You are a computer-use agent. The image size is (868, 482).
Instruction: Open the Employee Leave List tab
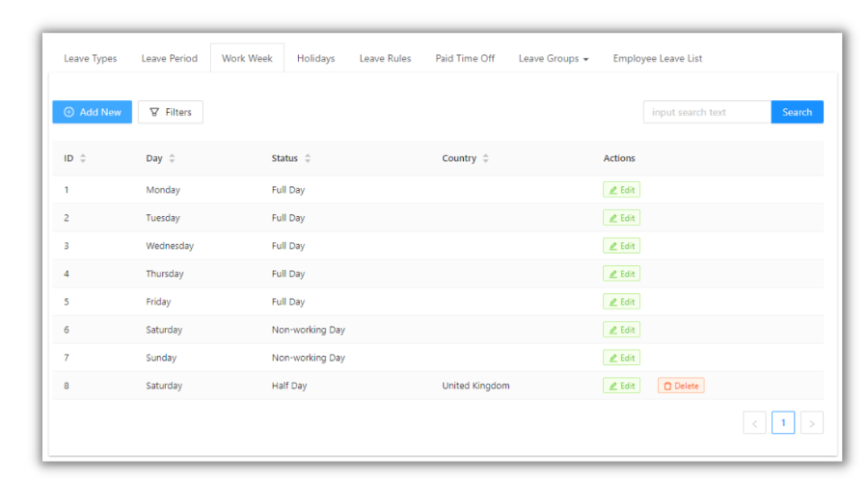tap(657, 59)
